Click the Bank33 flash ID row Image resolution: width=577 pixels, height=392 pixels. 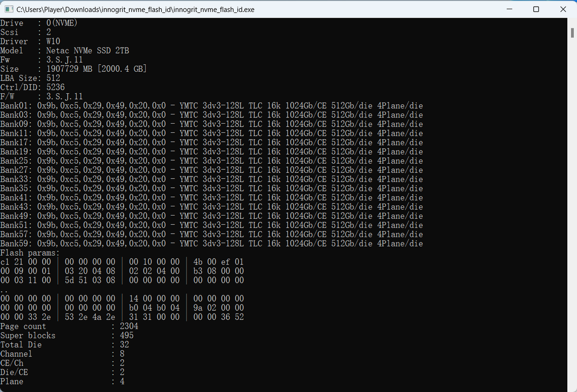point(212,179)
